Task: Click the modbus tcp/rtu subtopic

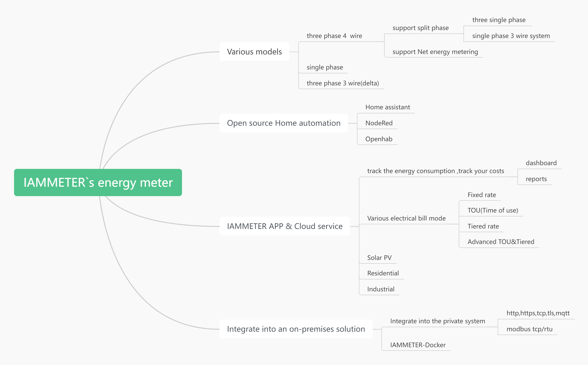Action: tap(529, 329)
